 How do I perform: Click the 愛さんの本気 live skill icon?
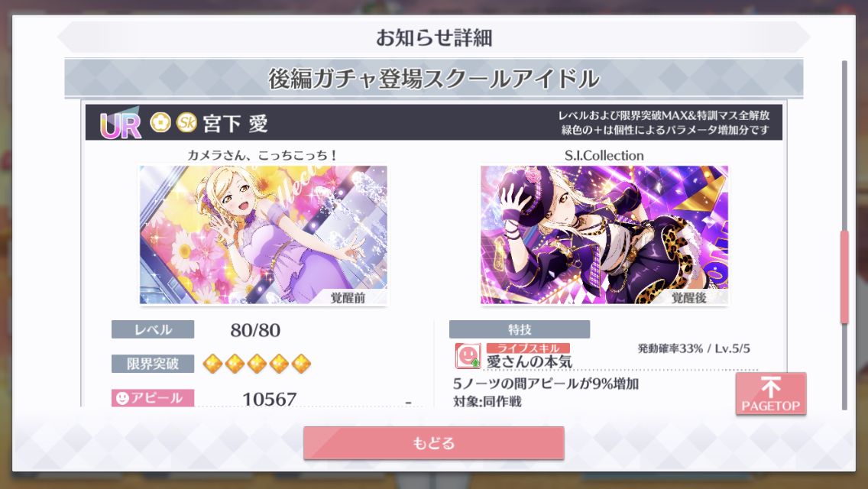468,355
